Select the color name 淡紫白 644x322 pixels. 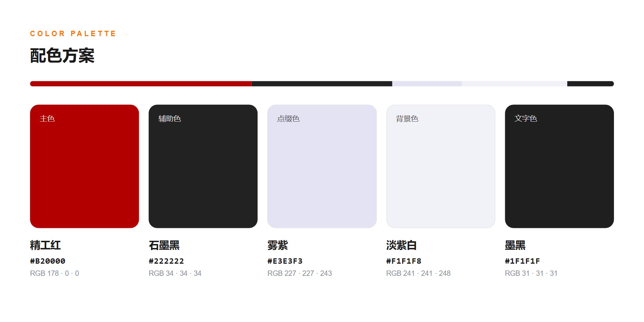tap(402, 245)
